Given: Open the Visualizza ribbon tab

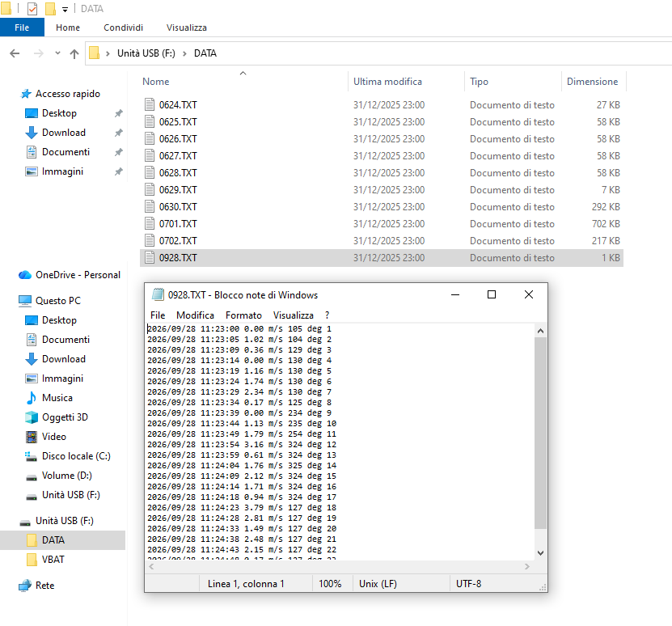Looking at the screenshot, I should click(x=187, y=27).
